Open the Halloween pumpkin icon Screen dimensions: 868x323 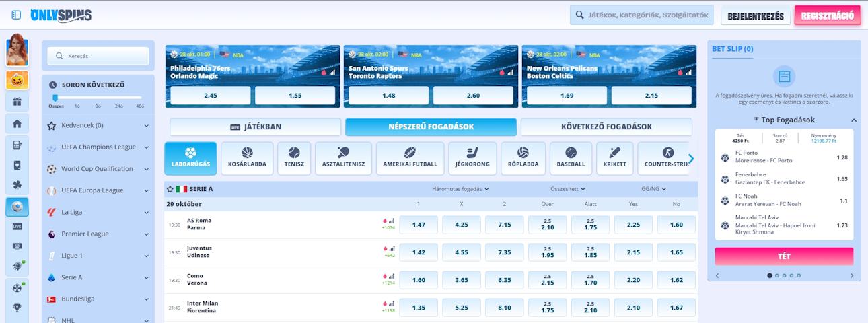pos(17,81)
